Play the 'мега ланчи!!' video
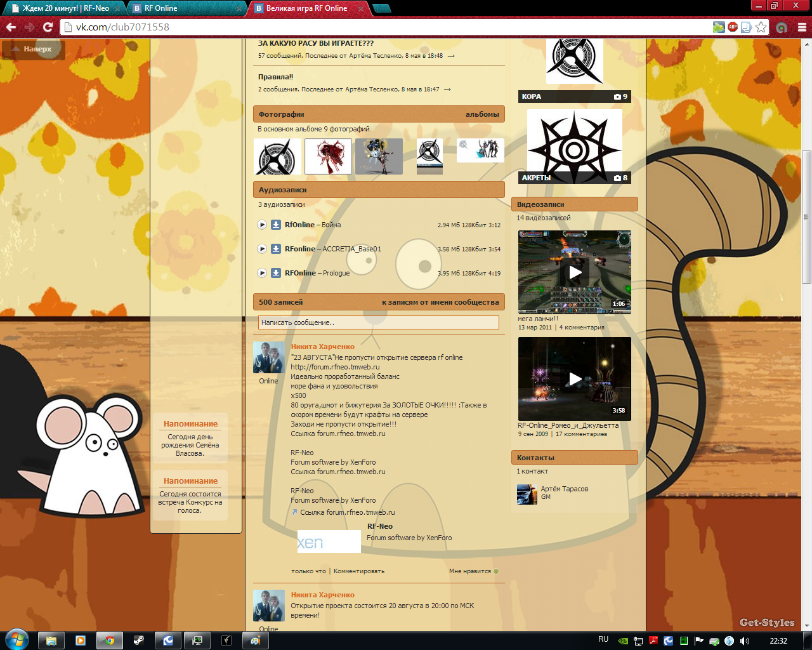Image resolution: width=812 pixels, height=650 pixels. (x=575, y=272)
